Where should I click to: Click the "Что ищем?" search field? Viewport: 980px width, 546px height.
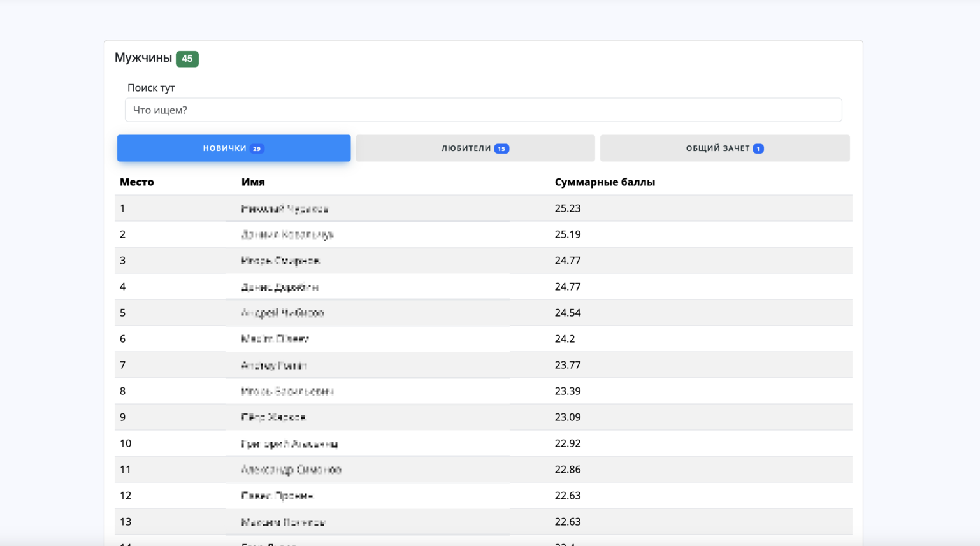483,110
